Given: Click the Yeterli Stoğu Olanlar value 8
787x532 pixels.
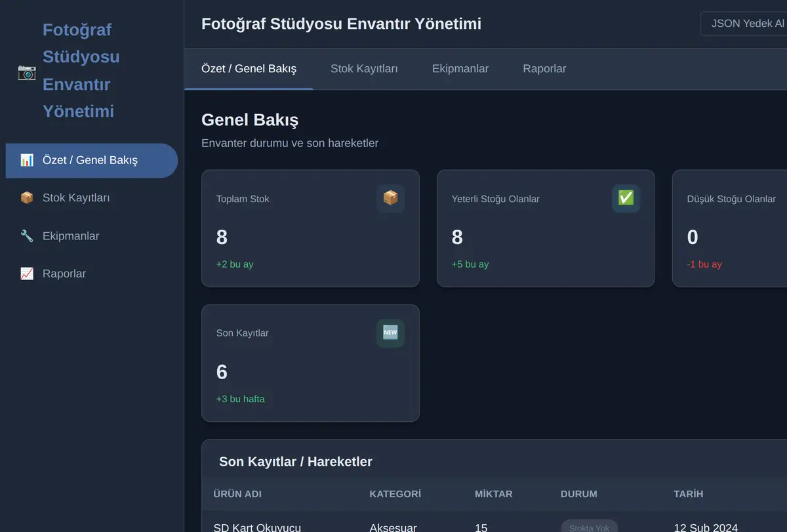Looking at the screenshot, I should pos(457,237).
